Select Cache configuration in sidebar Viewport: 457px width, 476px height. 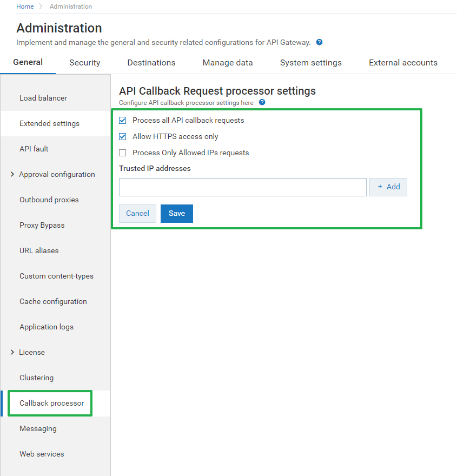pyautogui.click(x=53, y=301)
